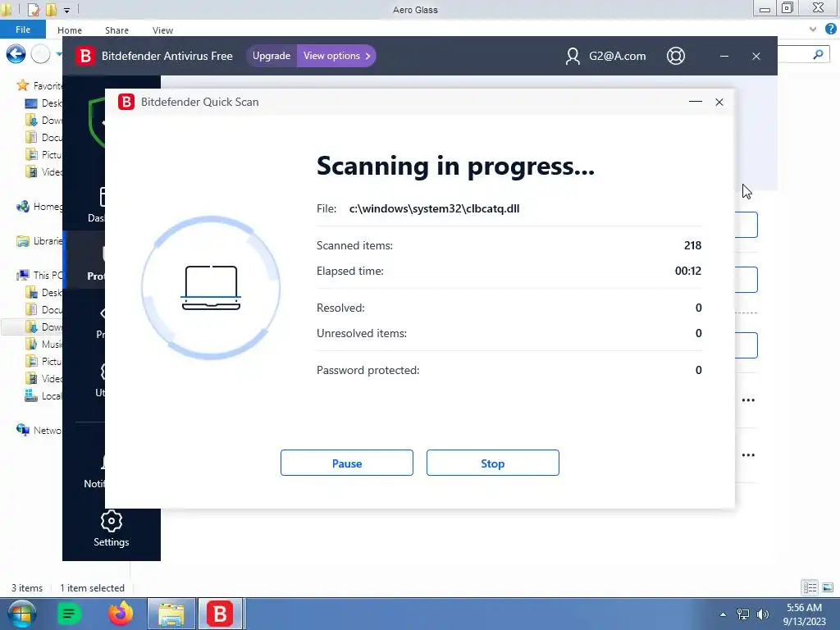Switch to Bitdefender on taskbar

coord(220,614)
